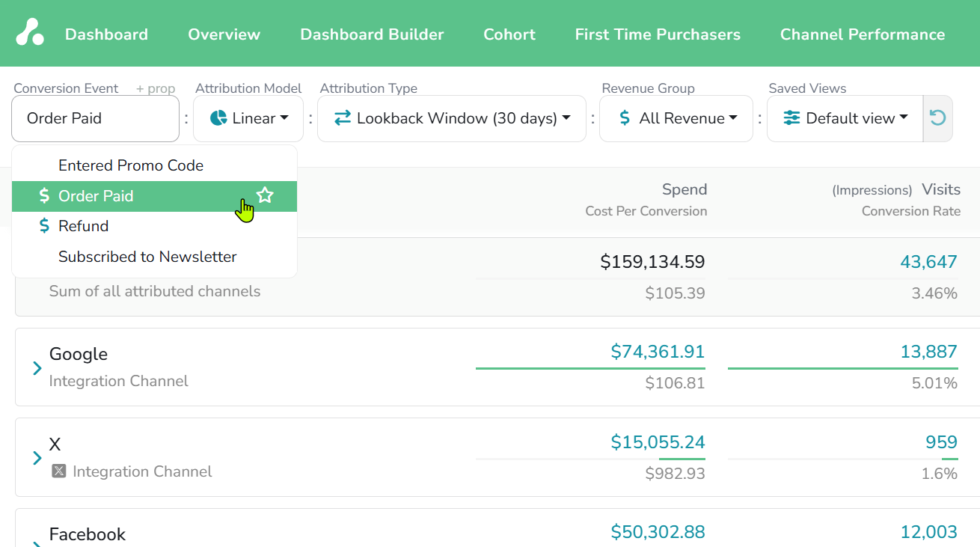Click Sum of all attributed channels text

(x=155, y=291)
